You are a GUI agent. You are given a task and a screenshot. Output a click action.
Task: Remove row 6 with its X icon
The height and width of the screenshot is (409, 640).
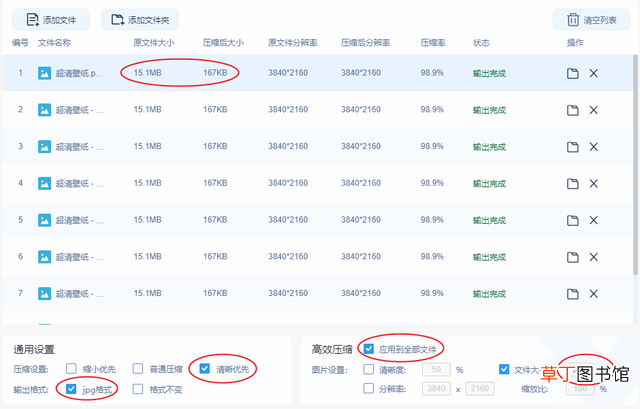(x=593, y=257)
